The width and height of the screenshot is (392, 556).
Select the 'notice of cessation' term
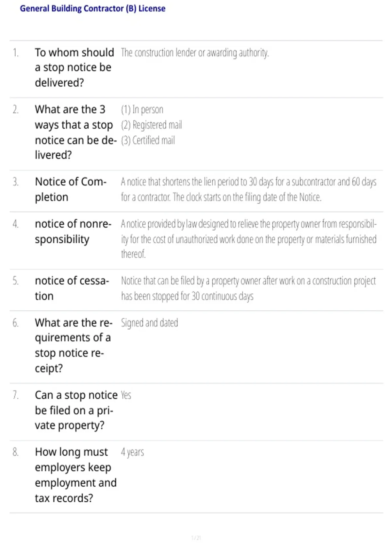[72, 288]
